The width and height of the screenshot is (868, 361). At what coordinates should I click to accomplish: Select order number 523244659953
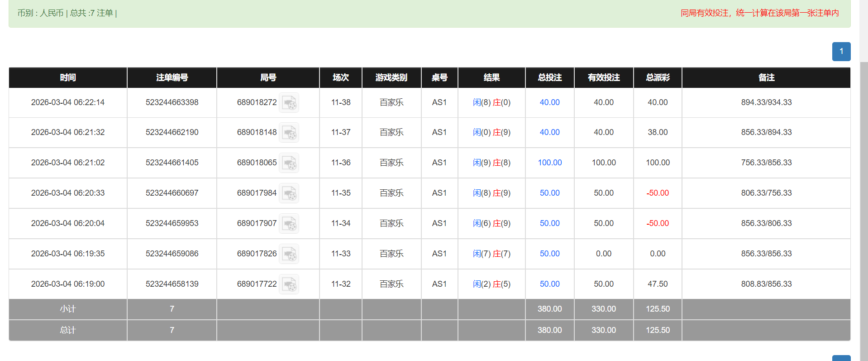pos(172,223)
